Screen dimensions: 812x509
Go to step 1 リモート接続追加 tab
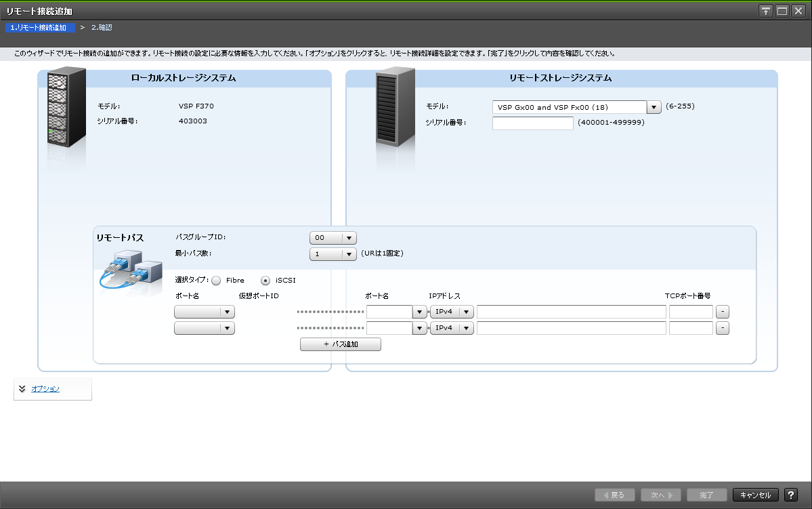tap(39, 28)
